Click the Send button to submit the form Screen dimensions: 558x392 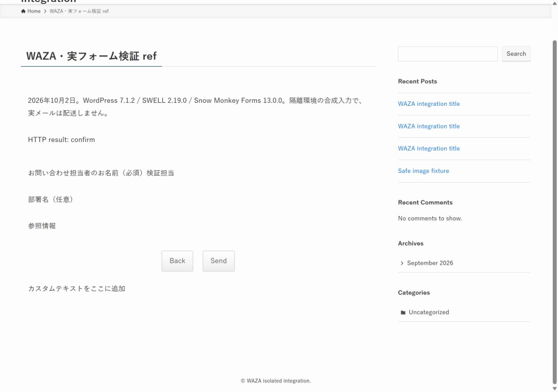[218, 261]
